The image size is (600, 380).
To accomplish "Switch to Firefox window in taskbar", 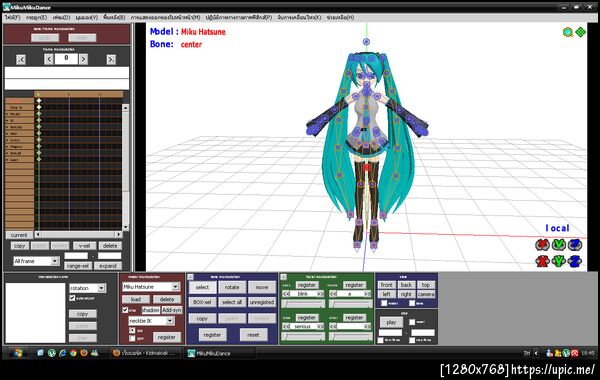I will coord(145,353).
